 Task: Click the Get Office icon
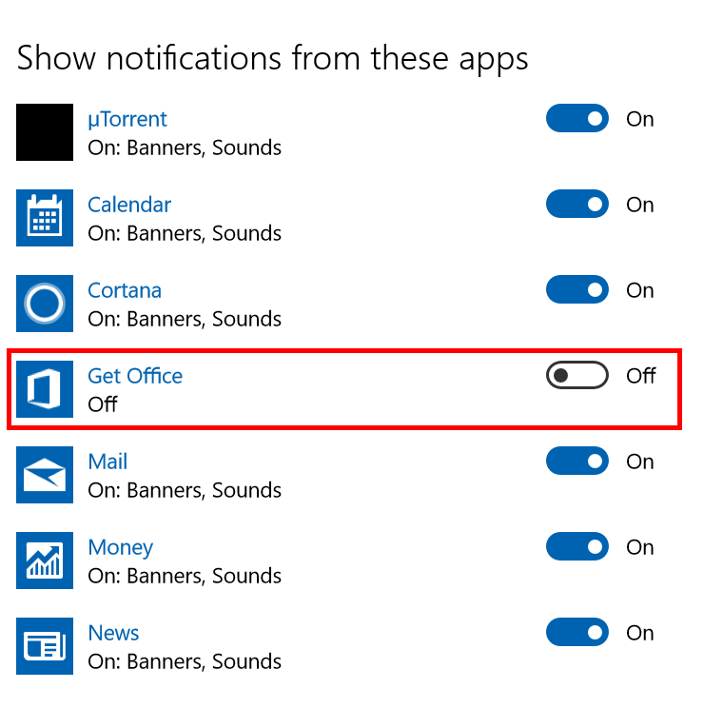pos(45,389)
